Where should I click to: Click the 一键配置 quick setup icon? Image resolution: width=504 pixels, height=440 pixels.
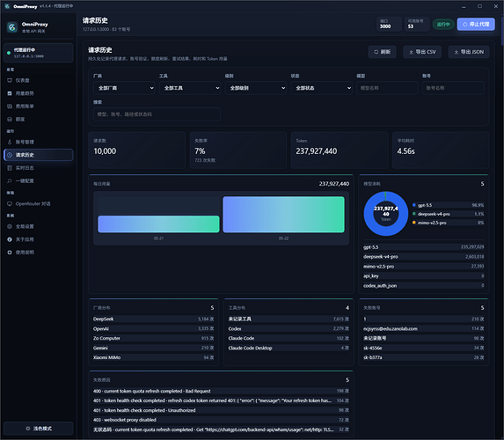pos(10,180)
